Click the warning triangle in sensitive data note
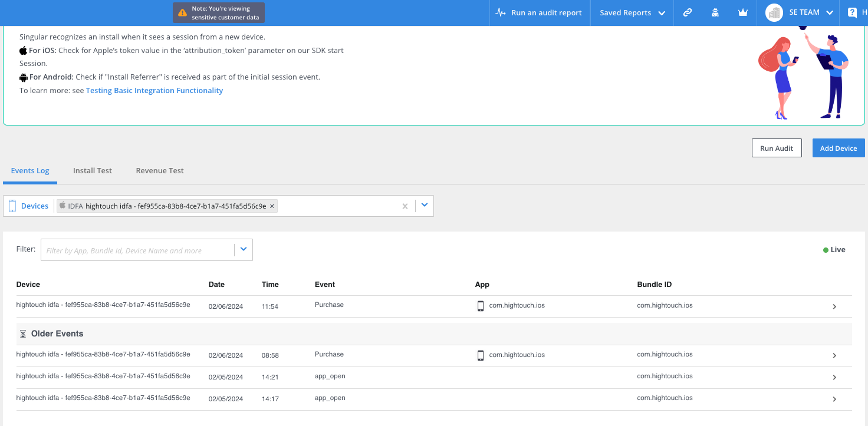 [182, 12]
